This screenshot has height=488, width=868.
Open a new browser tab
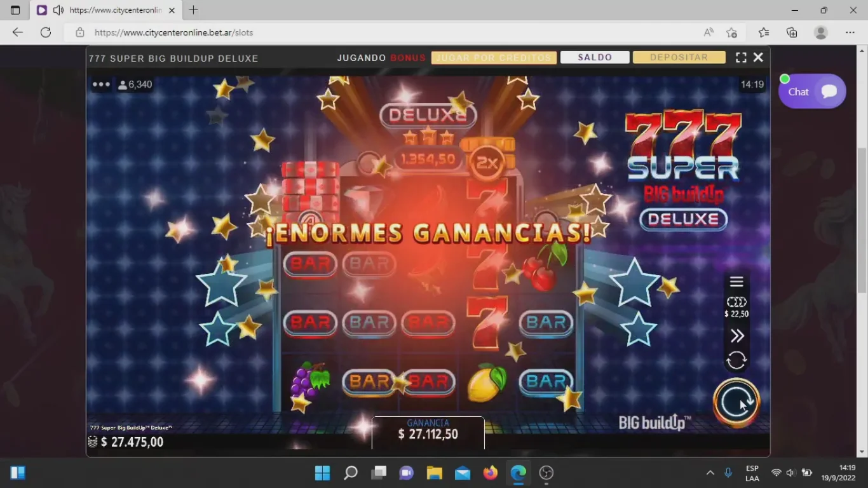click(x=194, y=10)
